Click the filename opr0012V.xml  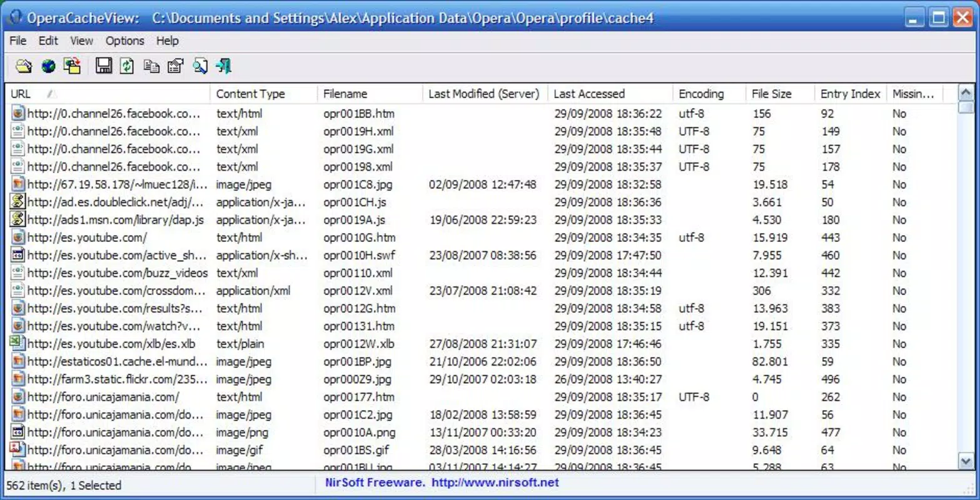[358, 291]
